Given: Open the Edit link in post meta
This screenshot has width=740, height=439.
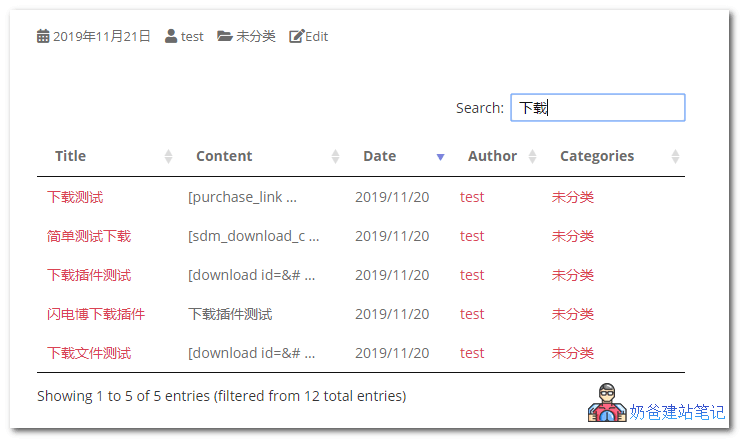Looking at the screenshot, I should [x=317, y=36].
